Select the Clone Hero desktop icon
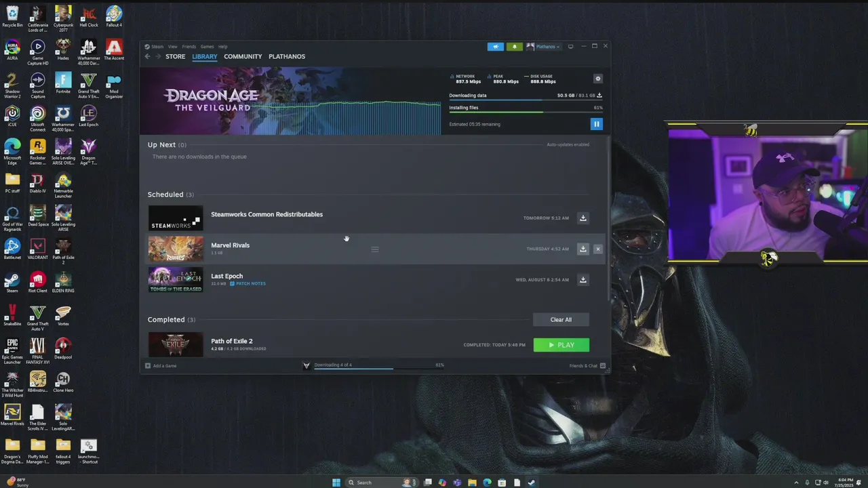The width and height of the screenshot is (868, 488). (63, 382)
